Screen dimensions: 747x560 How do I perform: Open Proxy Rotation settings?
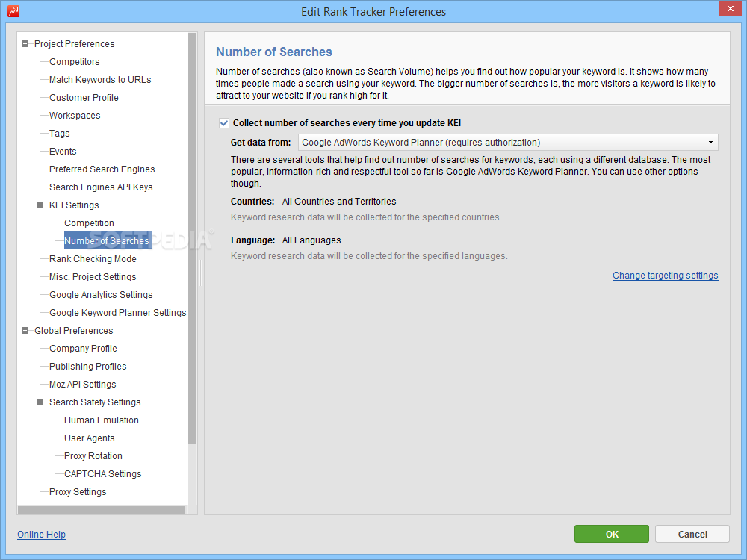(x=93, y=456)
